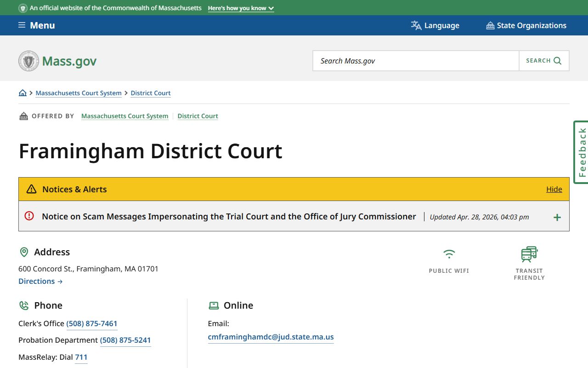Open Massachusetts Court System breadcrumb link
588x368 pixels.
[79, 93]
